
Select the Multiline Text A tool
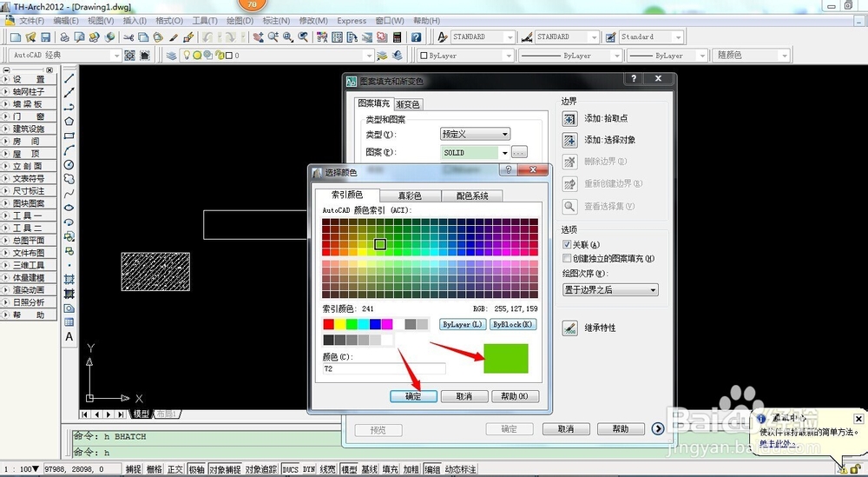[x=69, y=336]
